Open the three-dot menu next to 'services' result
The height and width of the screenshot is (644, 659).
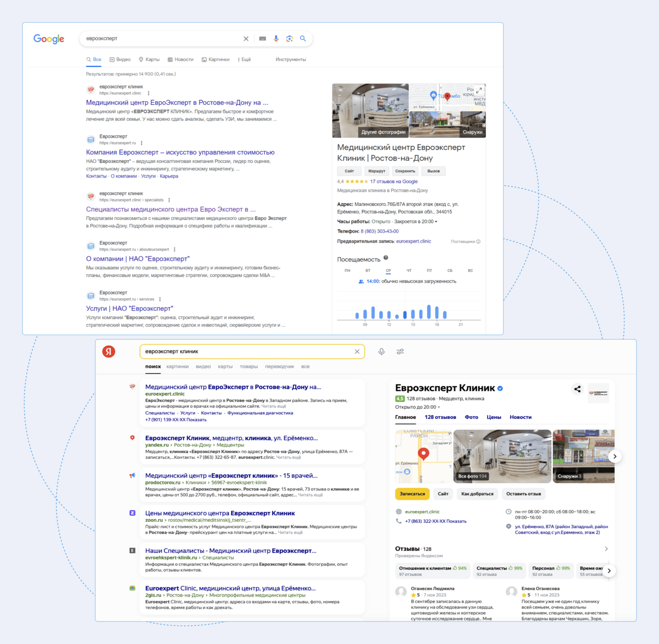pos(160,299)
